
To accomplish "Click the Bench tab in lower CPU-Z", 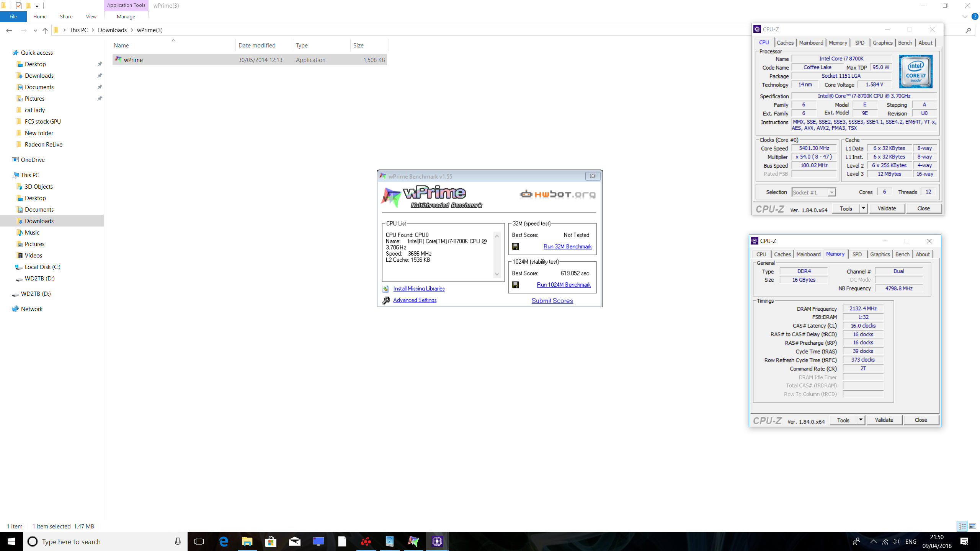I will click(x=902, y=254).
